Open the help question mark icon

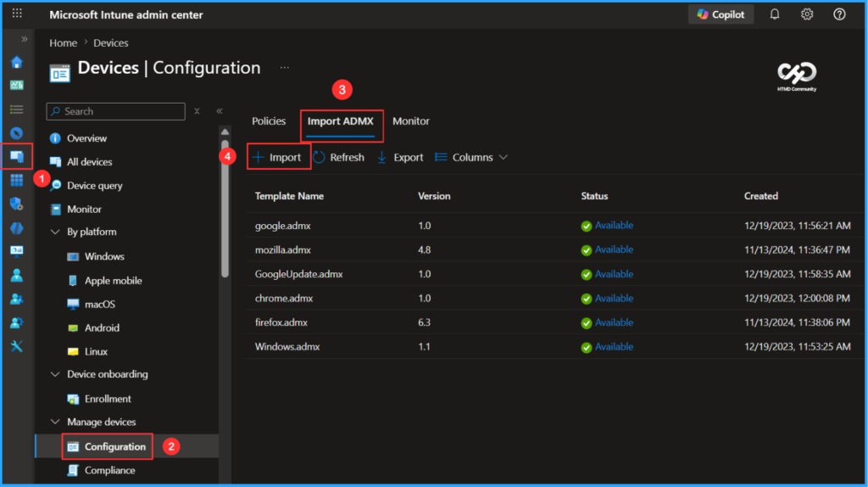point(839,14)
